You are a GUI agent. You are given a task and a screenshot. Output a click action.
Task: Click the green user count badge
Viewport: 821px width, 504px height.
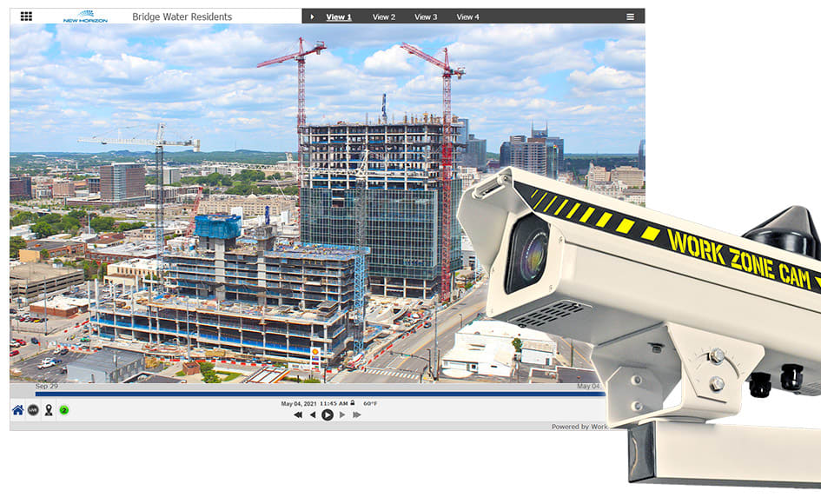pyautogui.click(x=62, y=408)
